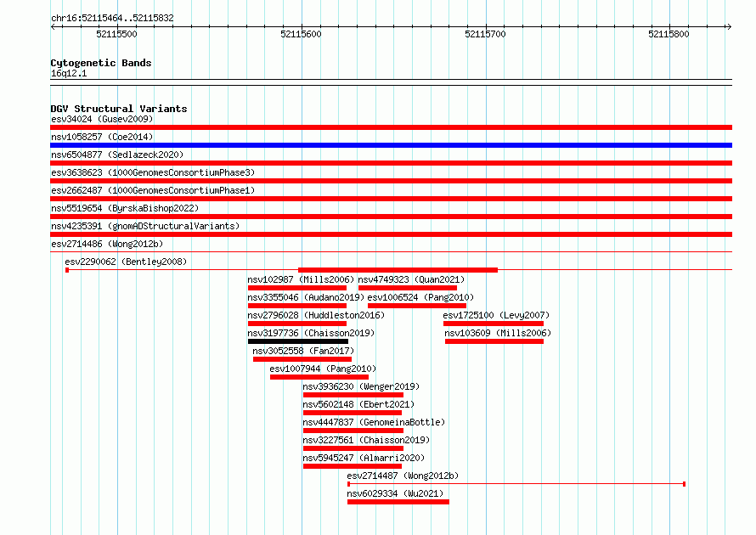Click ruler position 52115800
This screenshot has width=756, height=535.
click(669, 34)
